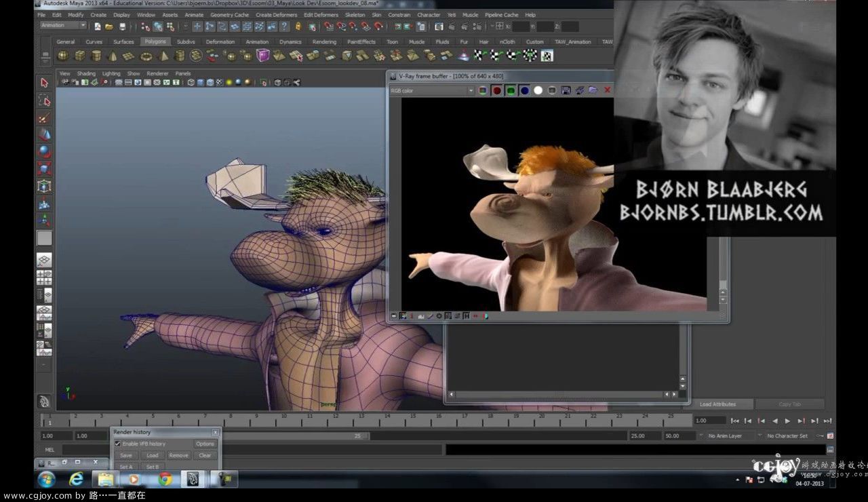Click Set A in Render history
This screenshot has height=502, width=868.
126,467
